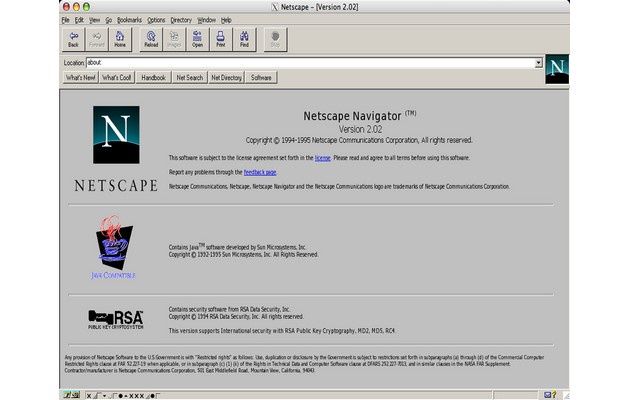
Task: Click the What's New! button
Action: tap(81, 78)
